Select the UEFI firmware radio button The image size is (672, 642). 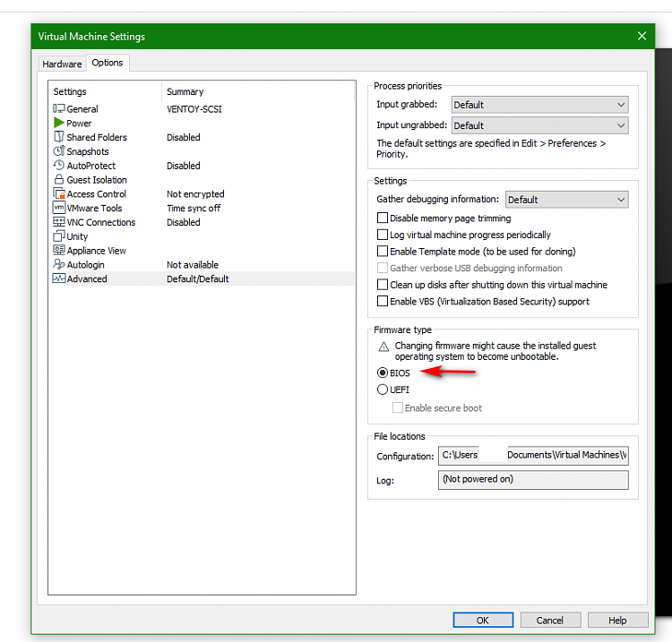click(x=383, y=389)
